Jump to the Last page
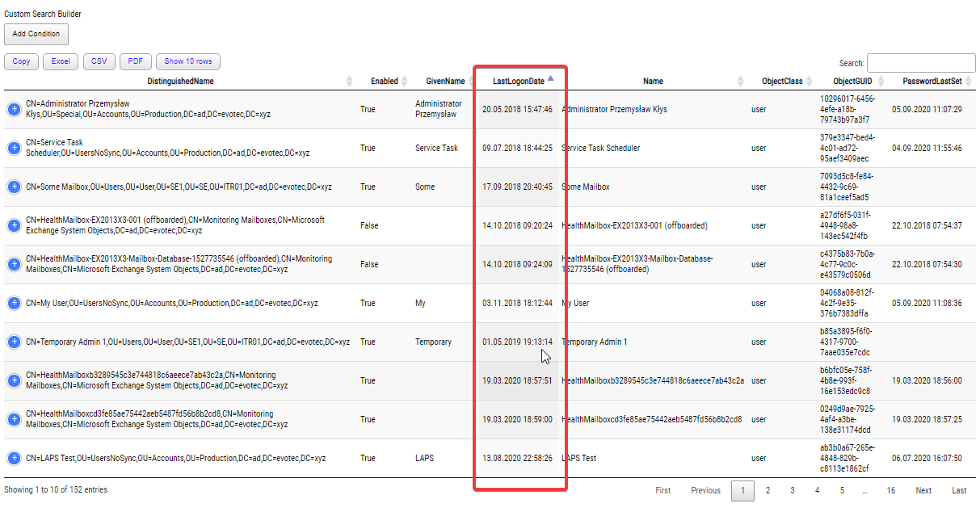The height and width of the screenshot is (512, 980). pyautogui.click(x=959, y=490)
